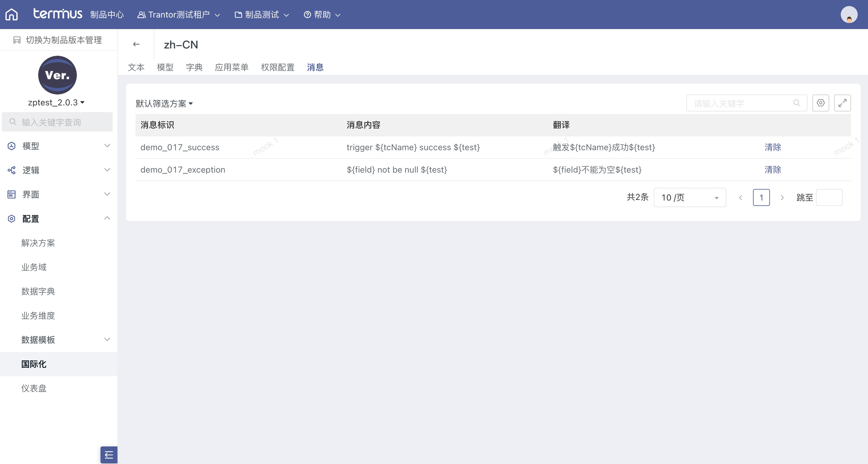Viewport: 868px width, 464px height.
Task: Clear translation for demo_017_exception
Action: click(x=773, y=170)
